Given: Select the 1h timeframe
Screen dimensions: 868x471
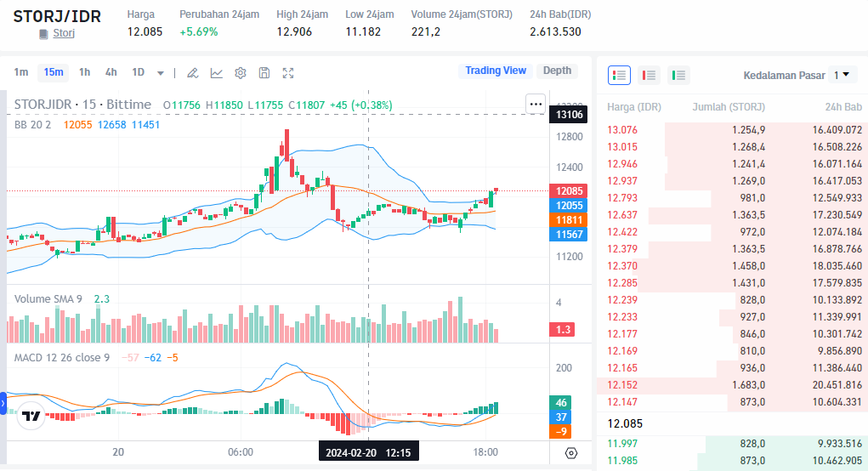Looking at the screenshot, I should point(85,72).
